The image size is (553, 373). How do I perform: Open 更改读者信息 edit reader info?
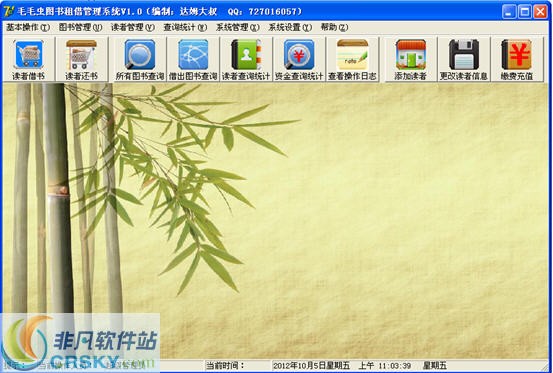pos(463,59)
